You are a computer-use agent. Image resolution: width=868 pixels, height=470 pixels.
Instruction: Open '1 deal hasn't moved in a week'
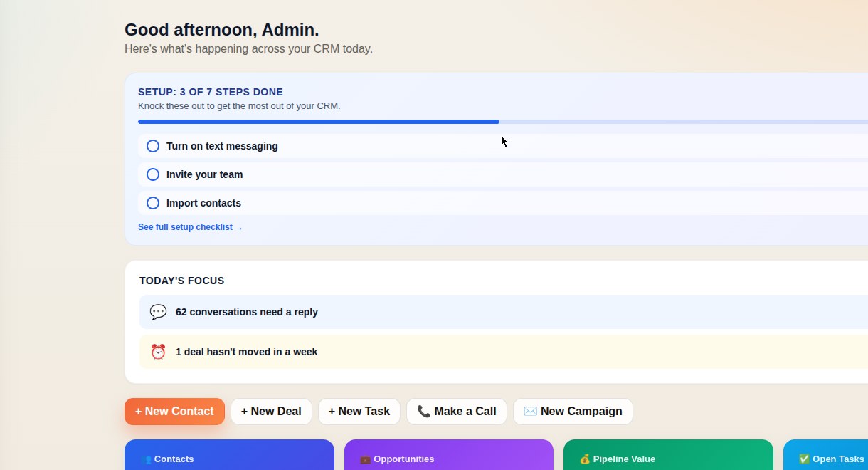click(504, 352)
